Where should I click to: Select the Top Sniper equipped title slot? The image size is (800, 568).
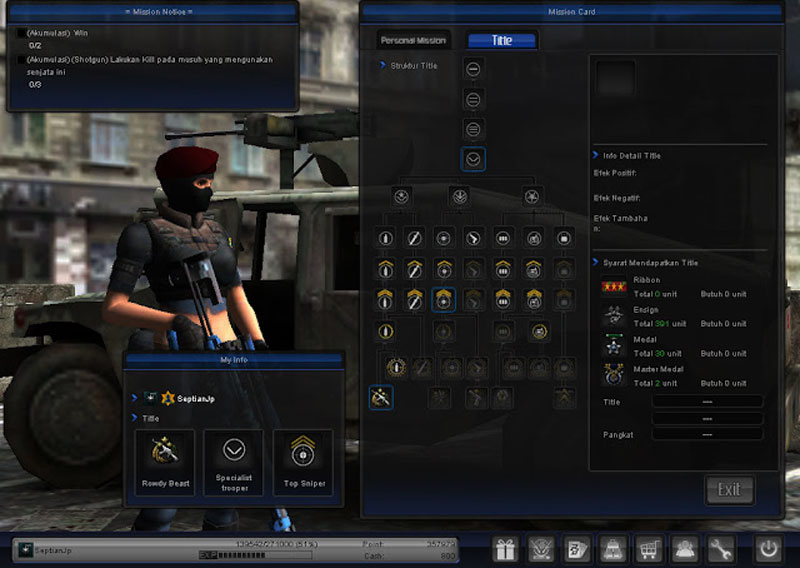pos(303,462)
